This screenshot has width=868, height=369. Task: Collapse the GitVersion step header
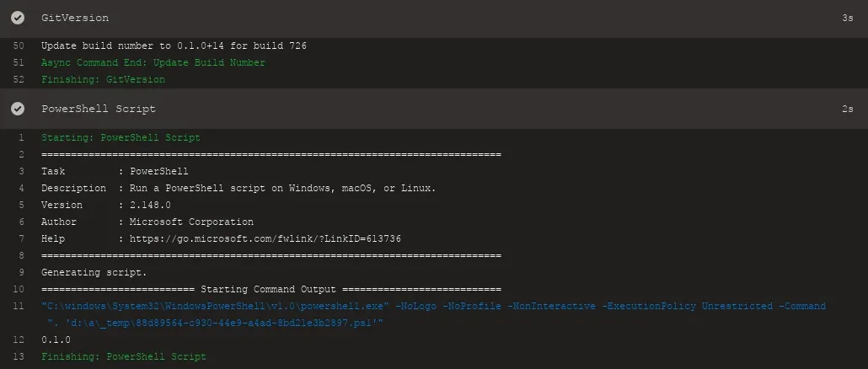[421, 18]
